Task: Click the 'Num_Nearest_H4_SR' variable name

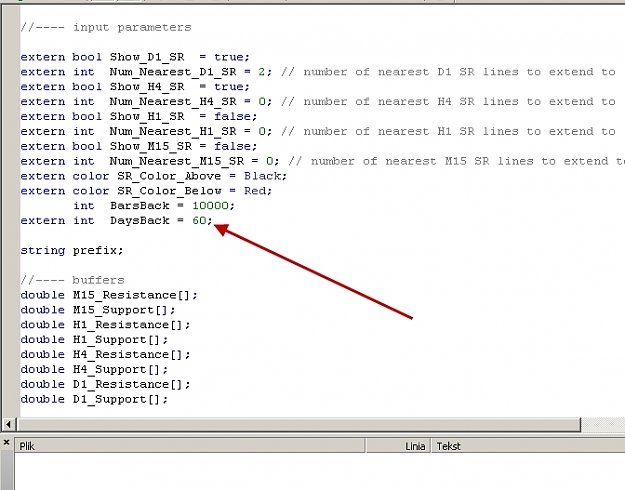Action: [x=173, y=102]
